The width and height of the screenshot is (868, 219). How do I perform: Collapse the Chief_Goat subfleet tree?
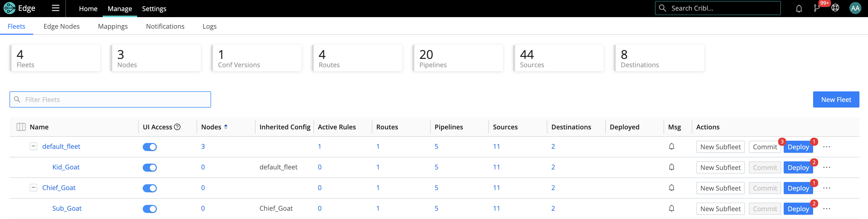coord(33,188)
